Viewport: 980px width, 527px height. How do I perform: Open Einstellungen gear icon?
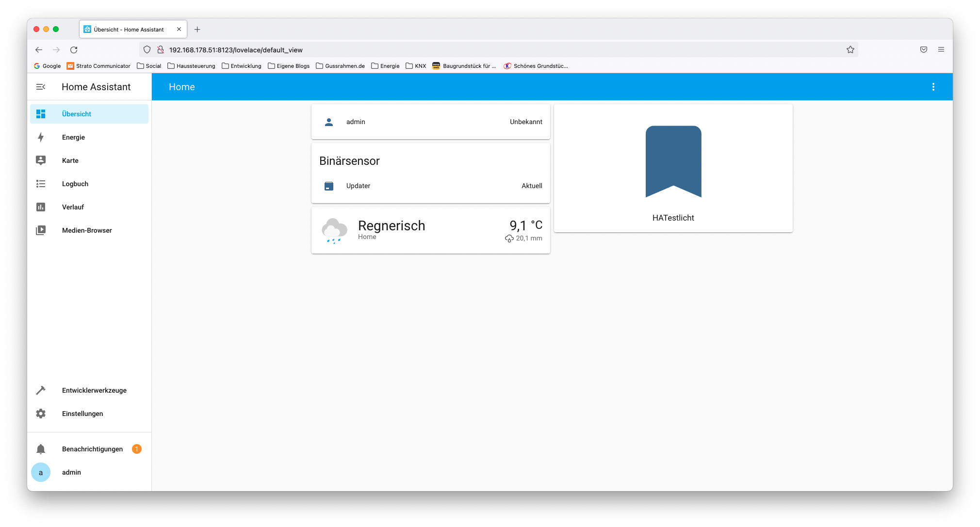(41, 414)
